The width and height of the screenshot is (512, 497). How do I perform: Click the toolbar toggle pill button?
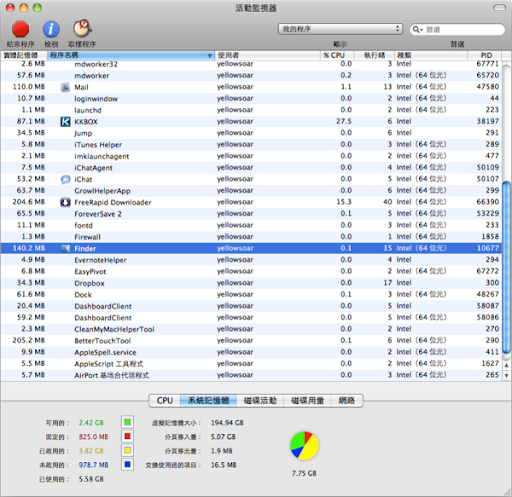point(499,8)
